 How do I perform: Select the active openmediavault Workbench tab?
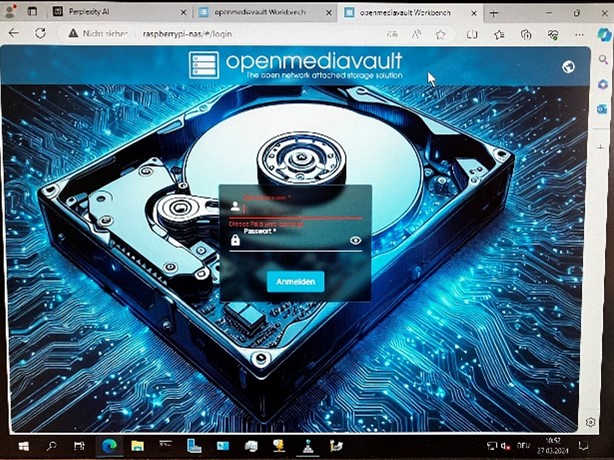point(410,13)
